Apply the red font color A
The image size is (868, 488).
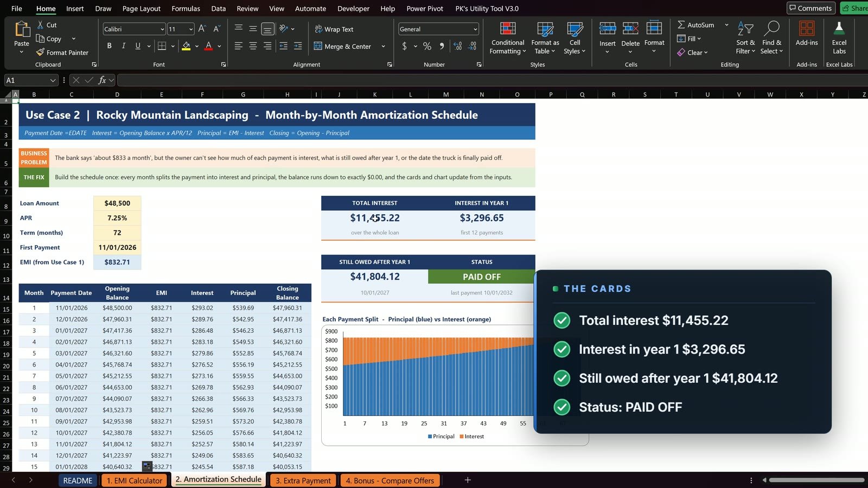208,46
